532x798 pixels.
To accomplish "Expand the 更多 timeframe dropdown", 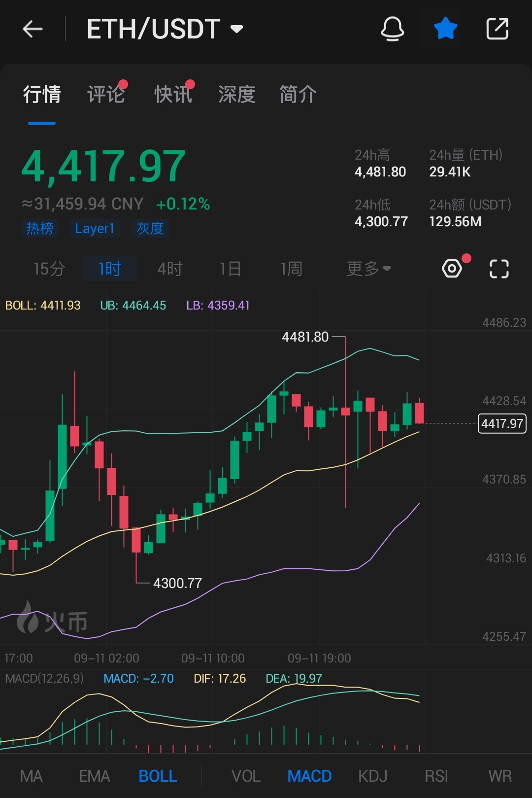I will coord(369,269).
